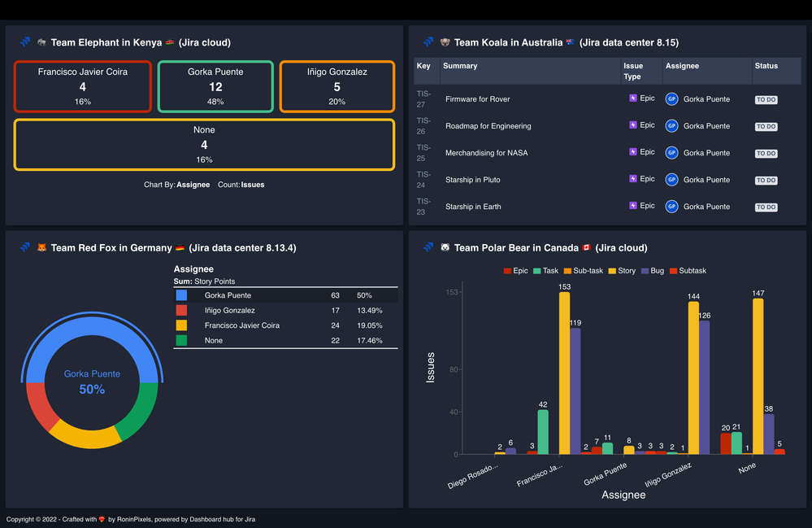Viewport: 812px width, 528px height.
Task: Click the blue Gorka Puente legend swatch
Action: (181, 295)
